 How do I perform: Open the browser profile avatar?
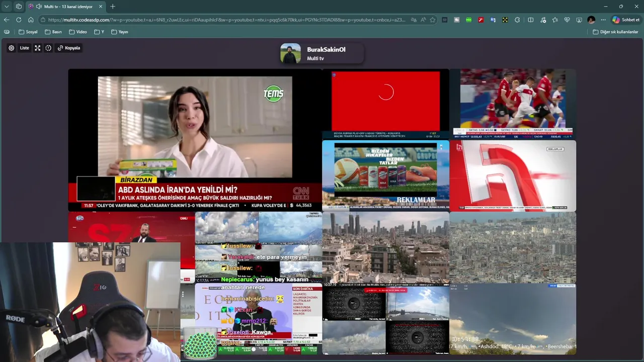tap(591, 20)
